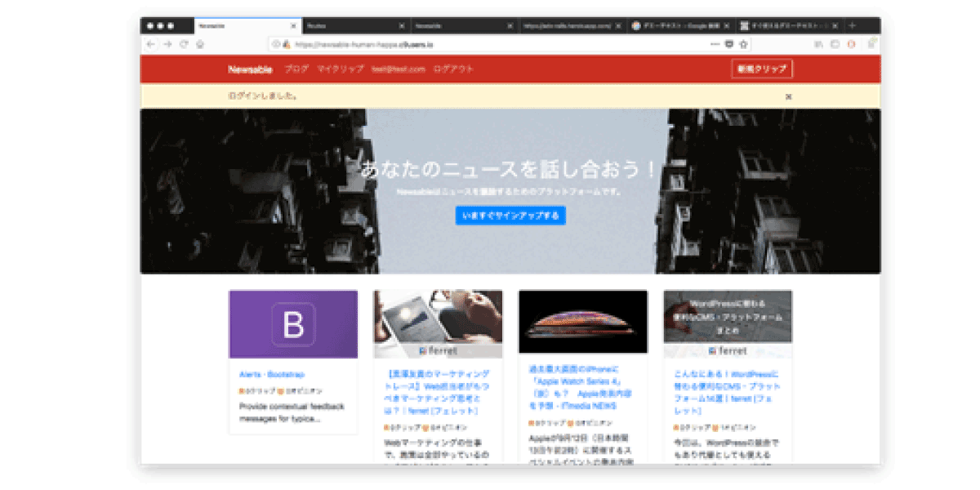Go back using the browser back arrow
The width and height of the screenshot is (980, 490).
tap(150, 44)
